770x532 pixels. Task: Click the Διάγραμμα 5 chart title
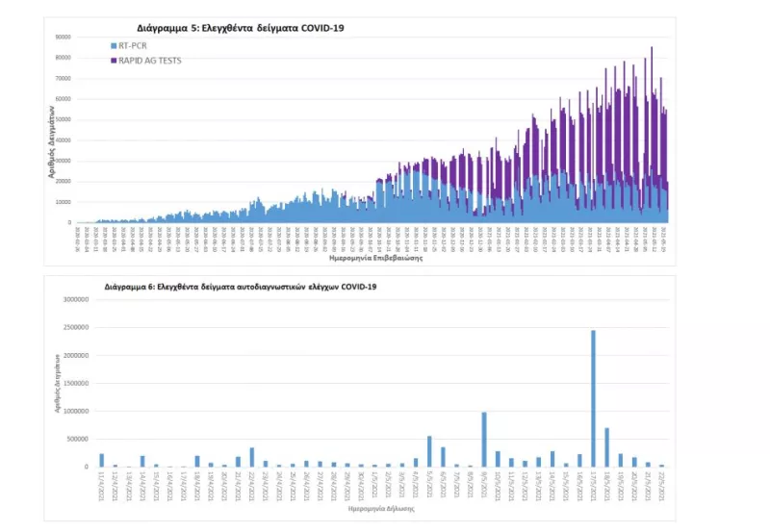[x=241, y=28]
